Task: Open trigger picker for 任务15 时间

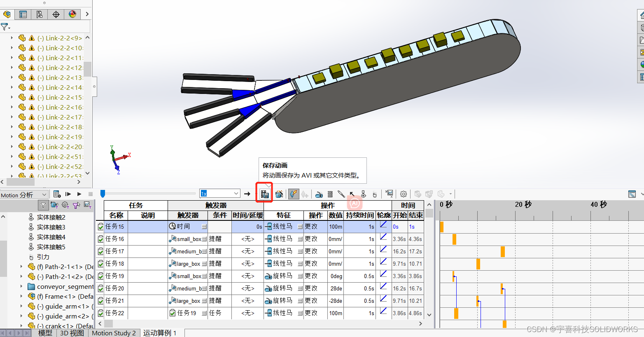Action: click(x=204, y=227)
